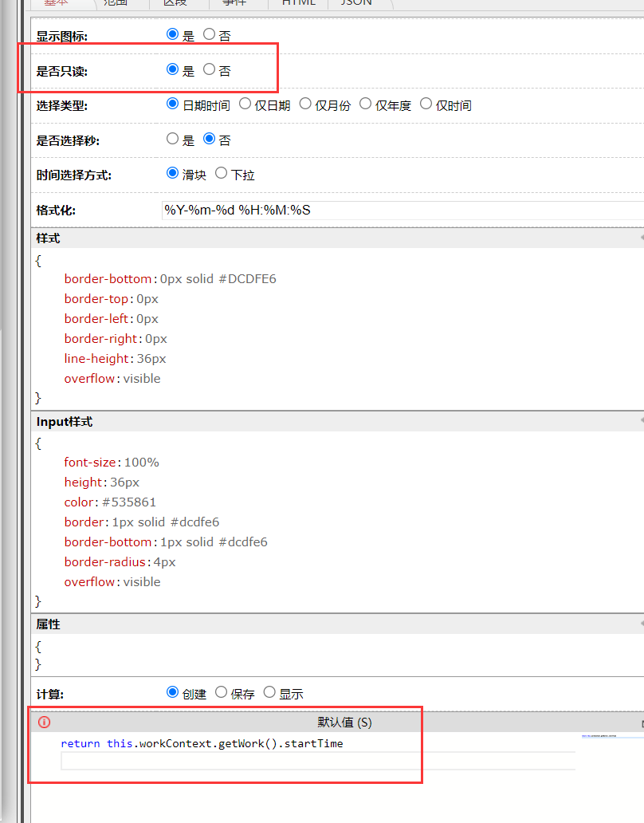Click the border-bottom value in 样式
Screen dimensions: 644x823
pyautogui.click(x=218, y=279)
